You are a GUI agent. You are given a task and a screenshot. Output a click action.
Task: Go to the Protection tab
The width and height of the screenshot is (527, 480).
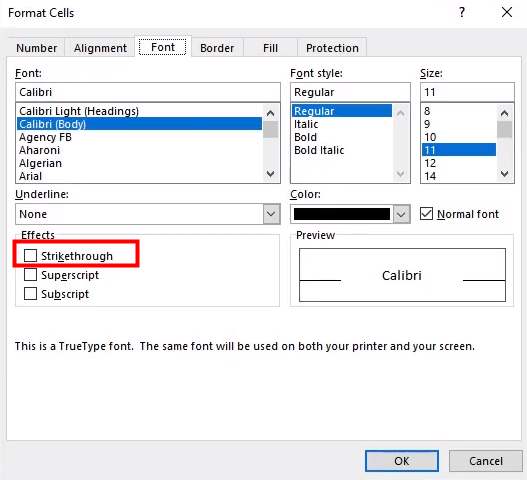coord(332,48)
